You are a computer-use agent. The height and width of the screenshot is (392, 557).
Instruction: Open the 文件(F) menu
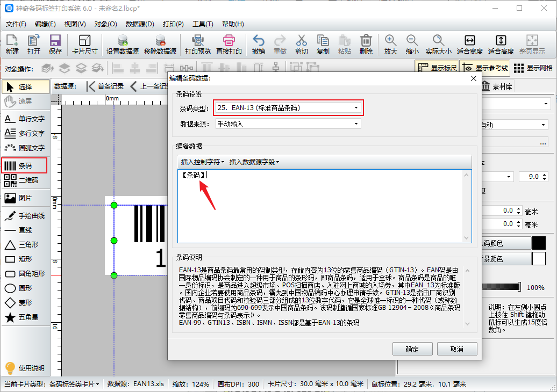16,24
